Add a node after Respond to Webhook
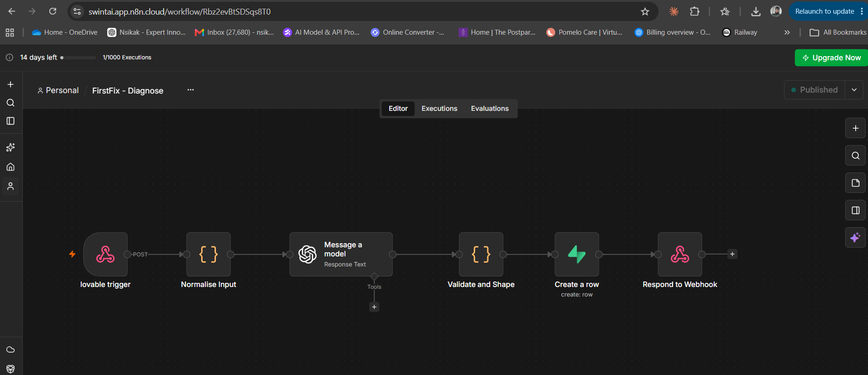 pos(732,254)
